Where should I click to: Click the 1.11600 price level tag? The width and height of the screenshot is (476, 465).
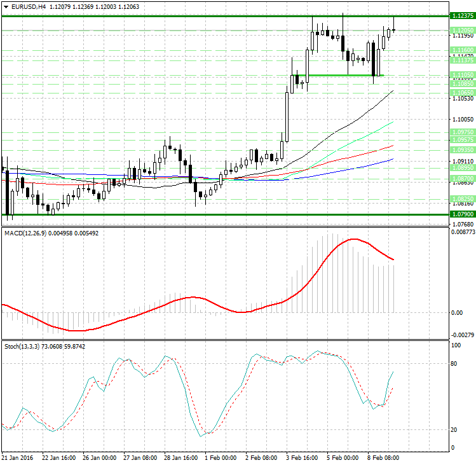(461, 50)
